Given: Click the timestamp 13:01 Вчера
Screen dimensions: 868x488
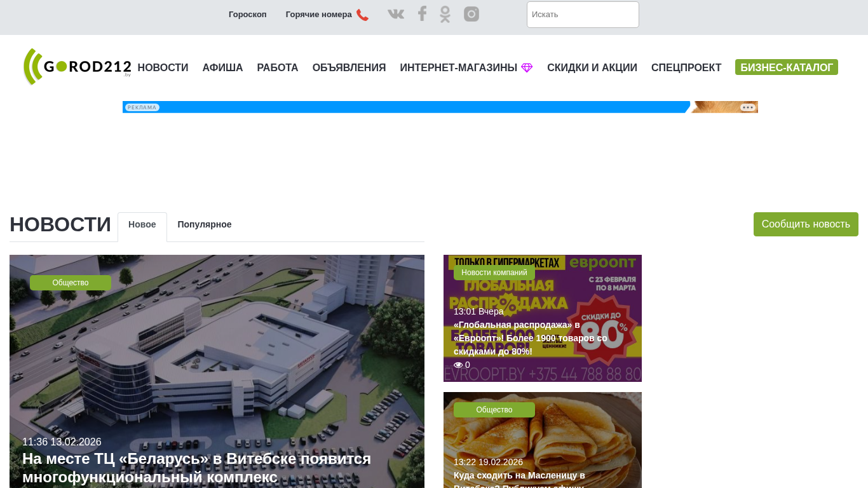Looking at the screenshot, I should [478, 311].
